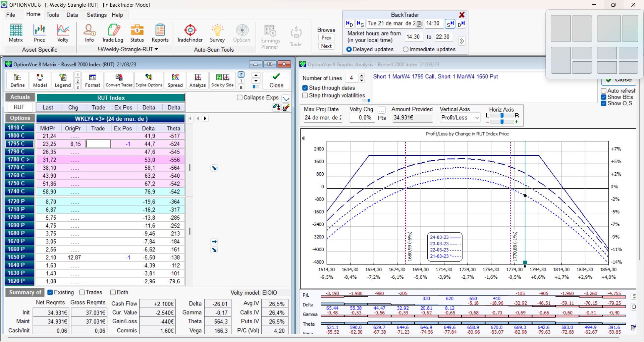This screenshot has width=644, height=342.
Task: Open the I-Weekly-Strangle-RUT account dropdown
Action: (x=128, y=49)
